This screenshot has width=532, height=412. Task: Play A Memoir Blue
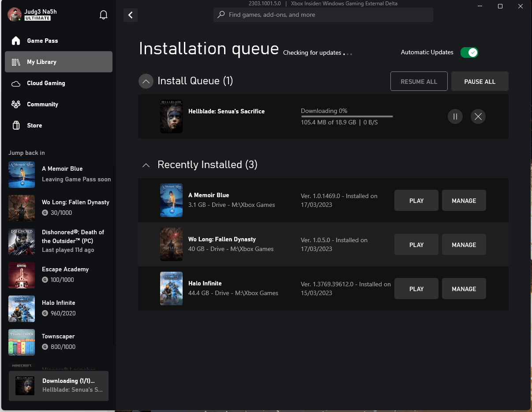pos(416,201)
